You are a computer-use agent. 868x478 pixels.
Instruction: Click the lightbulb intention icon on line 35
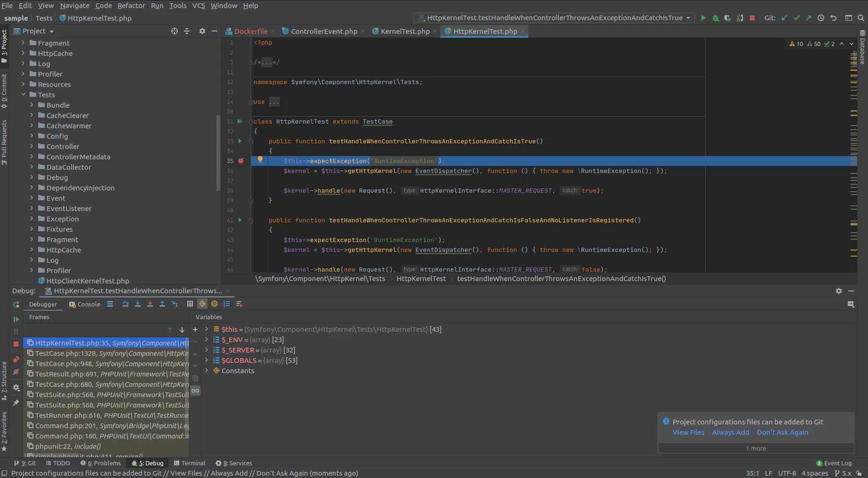tap(260, 160)
